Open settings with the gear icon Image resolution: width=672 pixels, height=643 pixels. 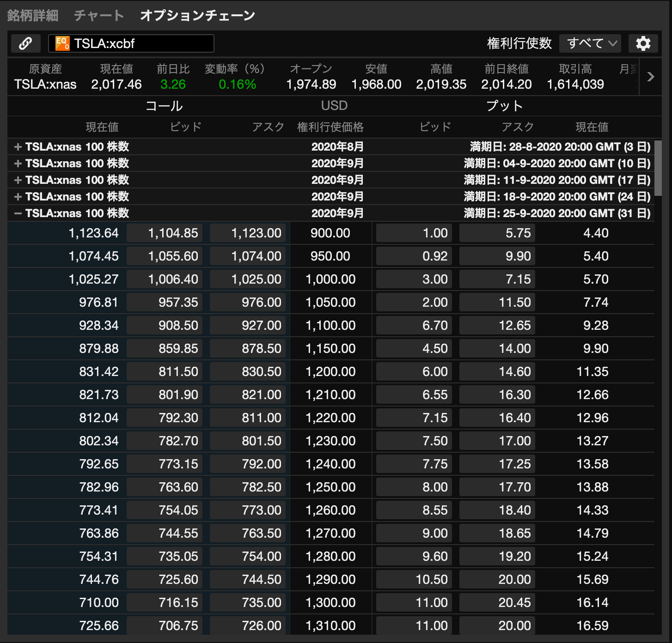click(643, 43)
